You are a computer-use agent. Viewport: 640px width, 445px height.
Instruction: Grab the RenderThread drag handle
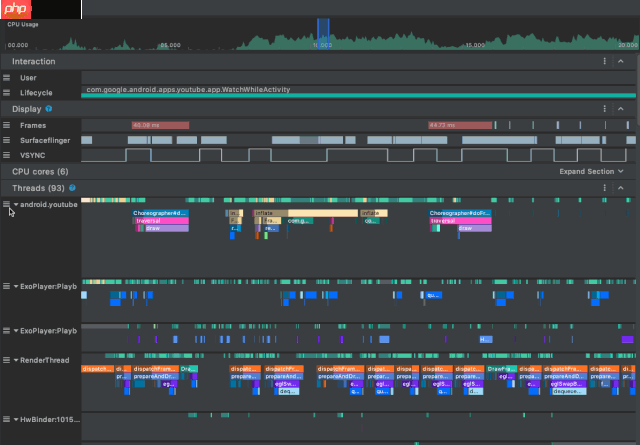click(7, 360)
